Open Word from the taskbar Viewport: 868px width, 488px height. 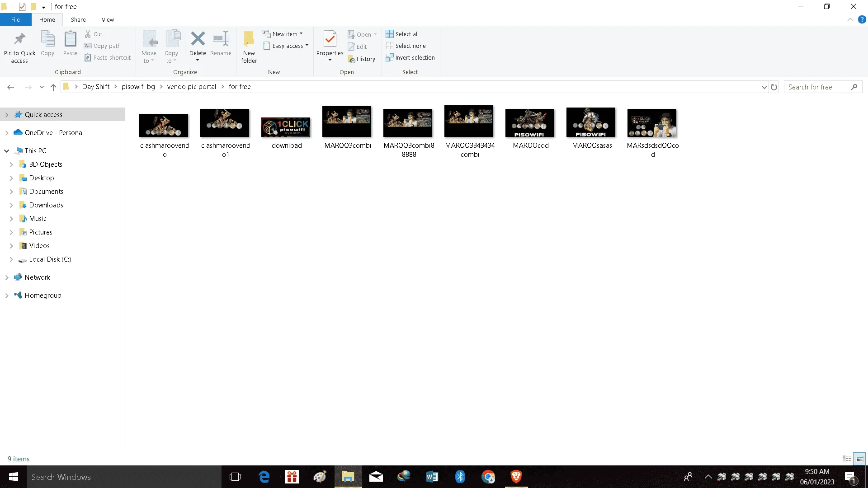click(432, 477)
